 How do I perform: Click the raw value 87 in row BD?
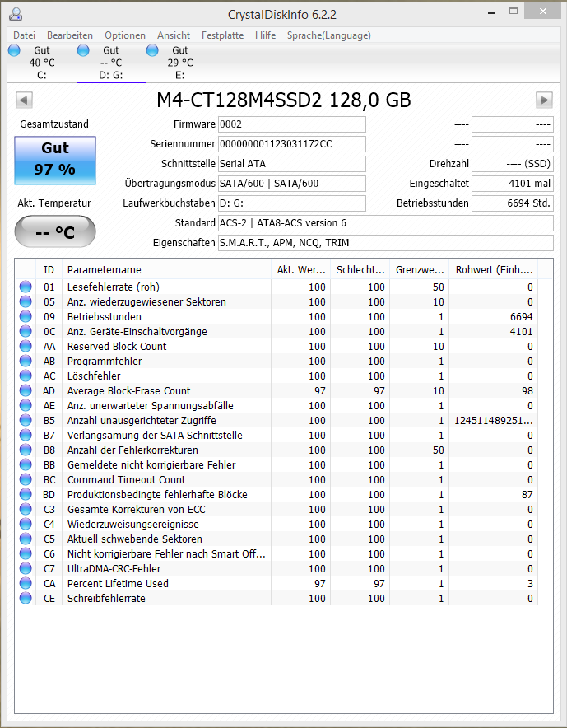click(x=527, y=495)
